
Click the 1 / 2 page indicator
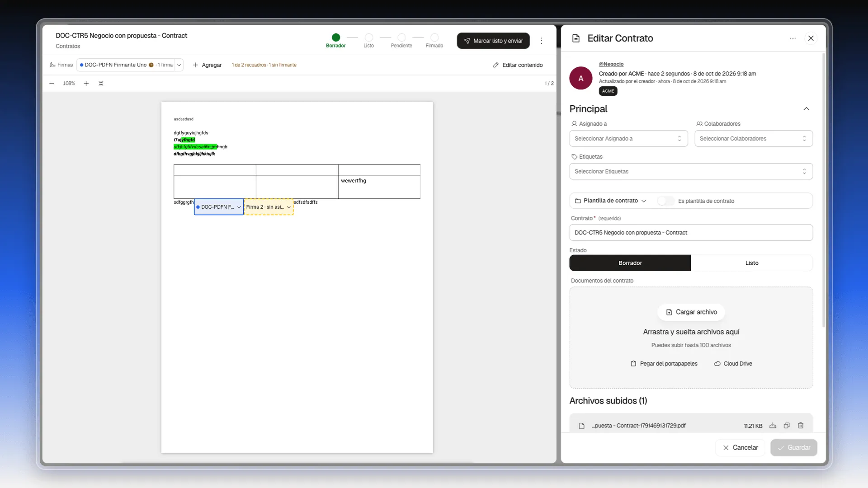point(549,84)
